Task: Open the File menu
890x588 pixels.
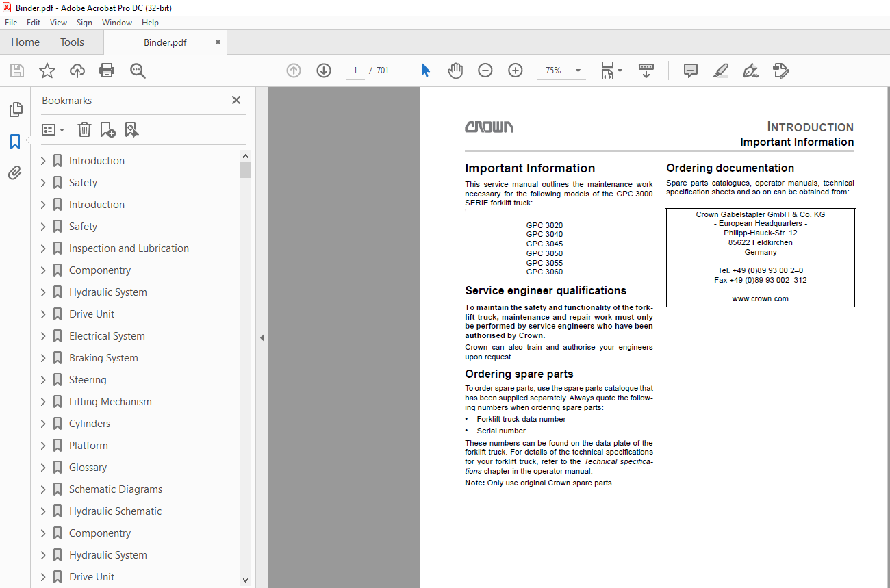Action: [11, 23]
